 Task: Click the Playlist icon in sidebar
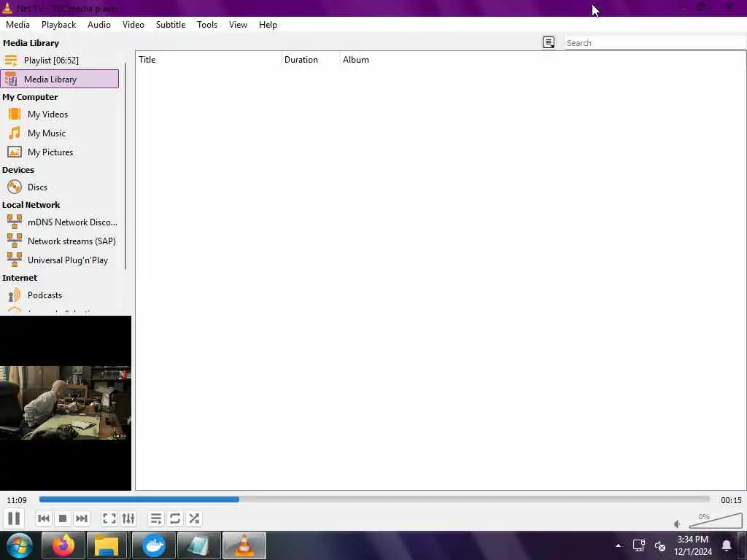coord(10,60)
